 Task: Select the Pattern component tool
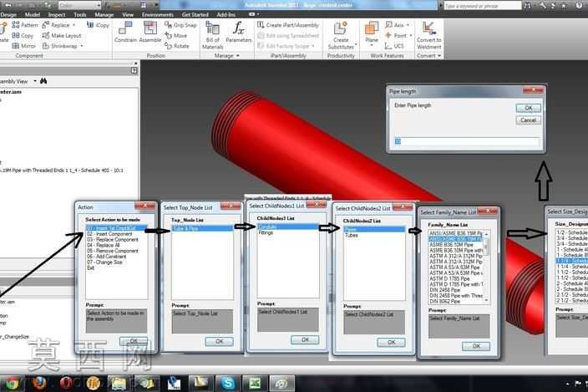coord(25,25)
